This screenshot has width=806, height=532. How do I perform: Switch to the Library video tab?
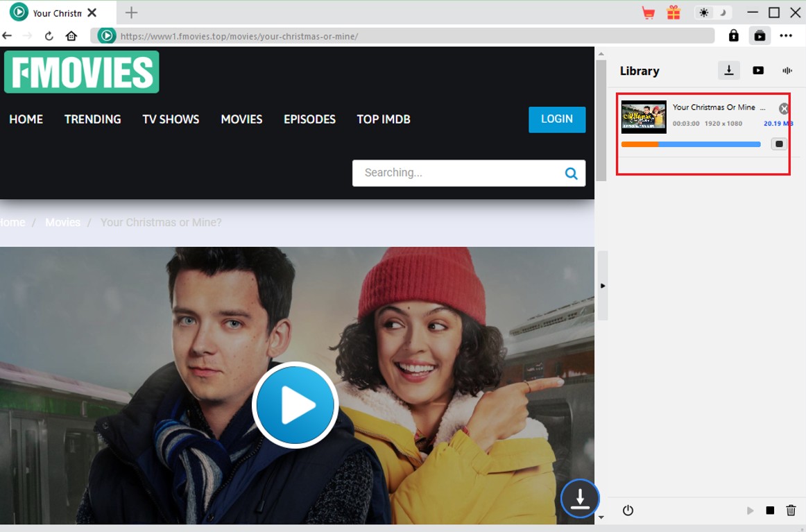(758, 70)
